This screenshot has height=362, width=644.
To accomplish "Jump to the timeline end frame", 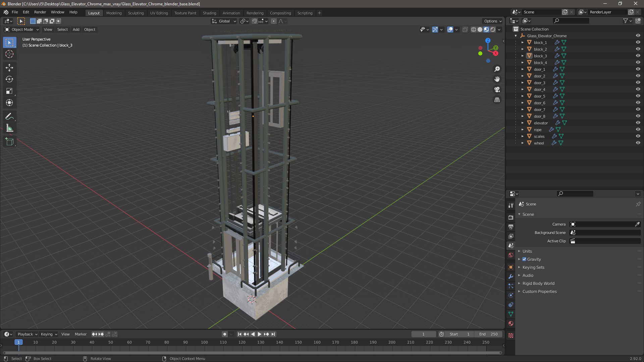I will point(273,334).
